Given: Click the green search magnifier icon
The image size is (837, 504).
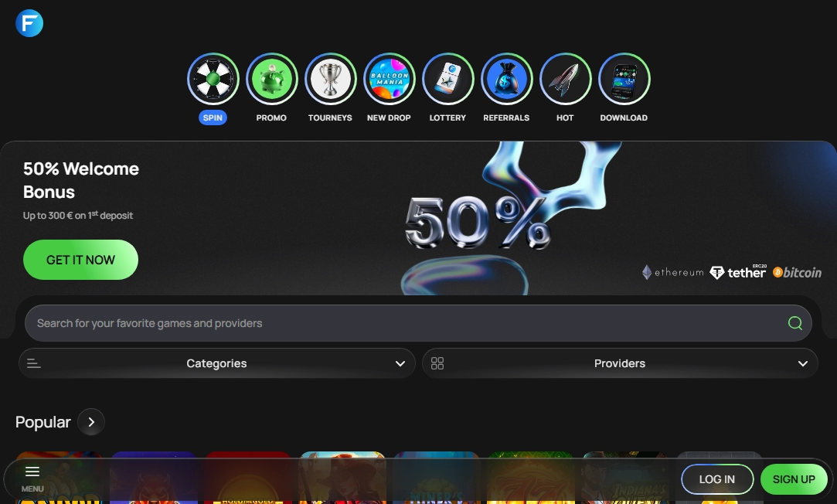Looking at the screenshot, I should coord(794,323).
